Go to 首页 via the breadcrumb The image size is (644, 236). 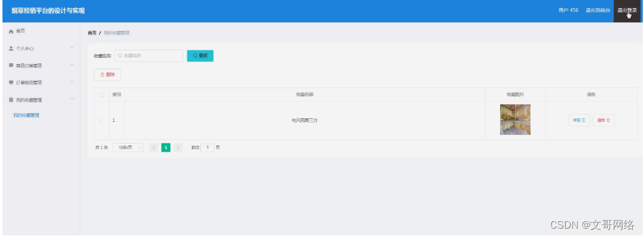coord(92,33)
